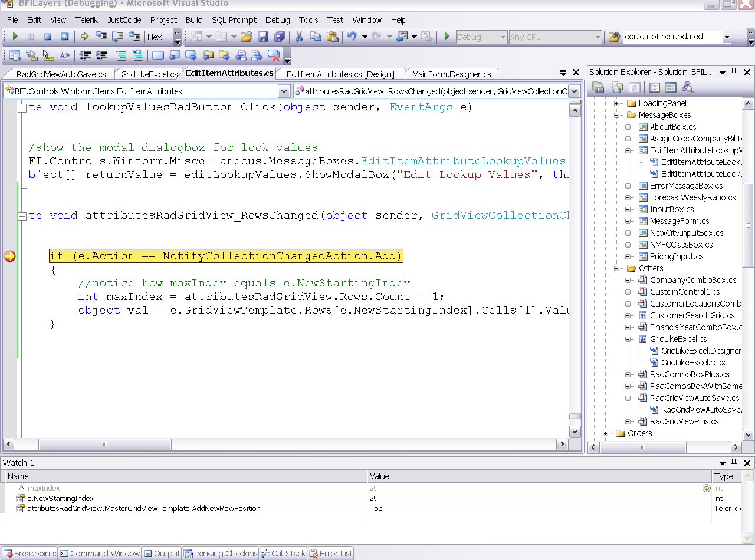Image resolution: width=755 pixels, height=560 pixels.
Task: Toggle auto-hide pin on Solution Explorer
Action: (x=734, y=72)
